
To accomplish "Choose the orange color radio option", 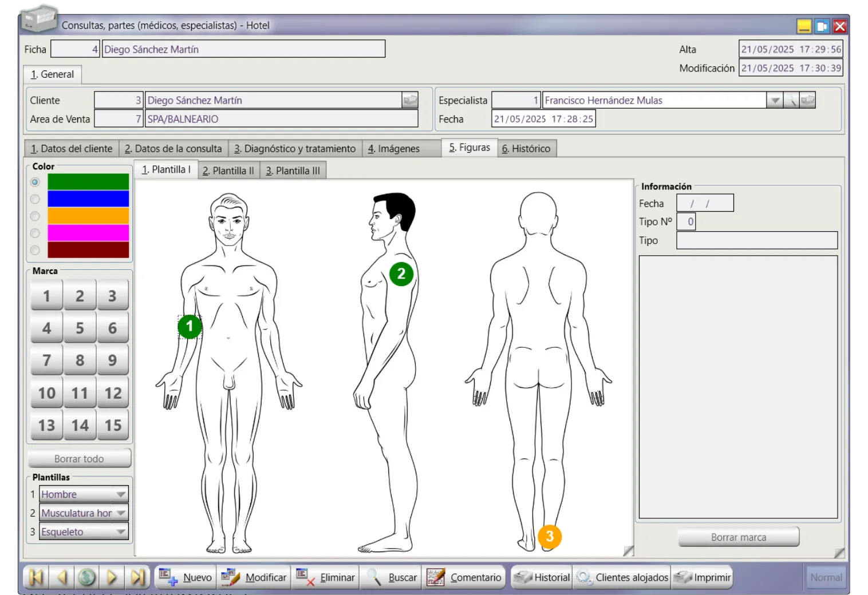I will pyautogui.click(x=35, y=216).
